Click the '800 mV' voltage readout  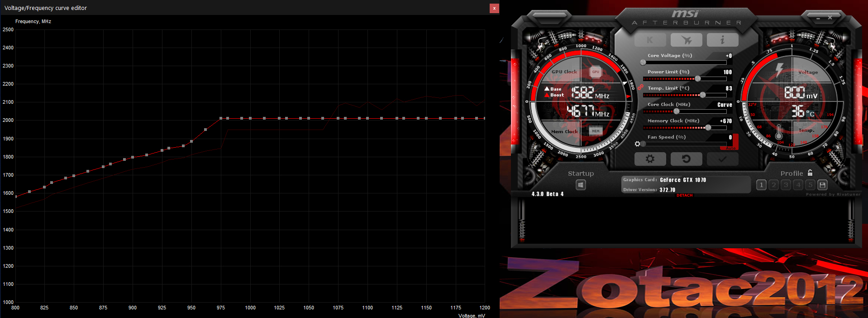tap(801, 93)
